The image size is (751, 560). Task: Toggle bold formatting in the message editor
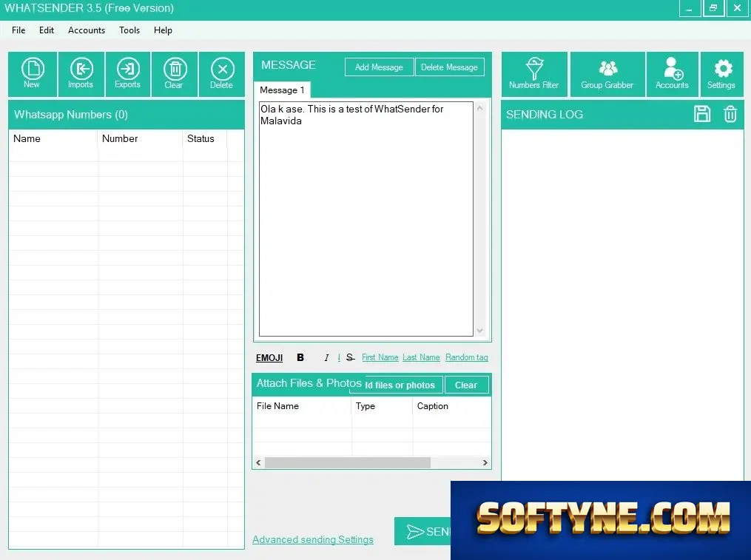300,357
